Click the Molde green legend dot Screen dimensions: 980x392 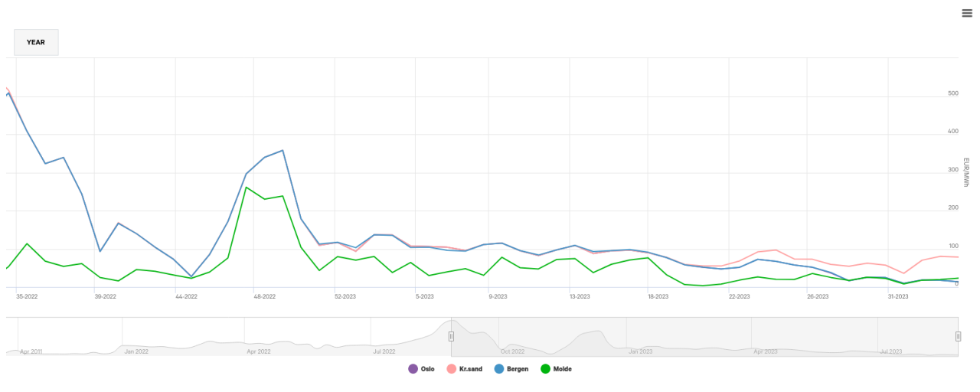pos(546,369)
